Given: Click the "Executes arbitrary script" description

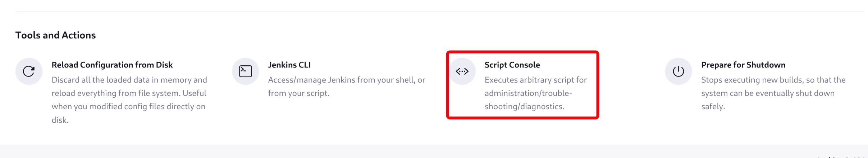Looking at the screenshot, I should pos(535,80).
